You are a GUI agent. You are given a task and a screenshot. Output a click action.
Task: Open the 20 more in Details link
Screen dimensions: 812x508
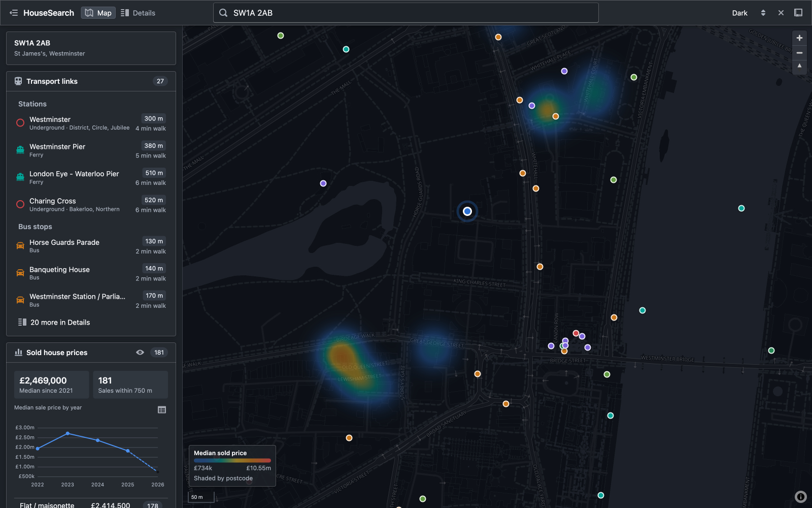pyautogui.click(x=54, y=323)
